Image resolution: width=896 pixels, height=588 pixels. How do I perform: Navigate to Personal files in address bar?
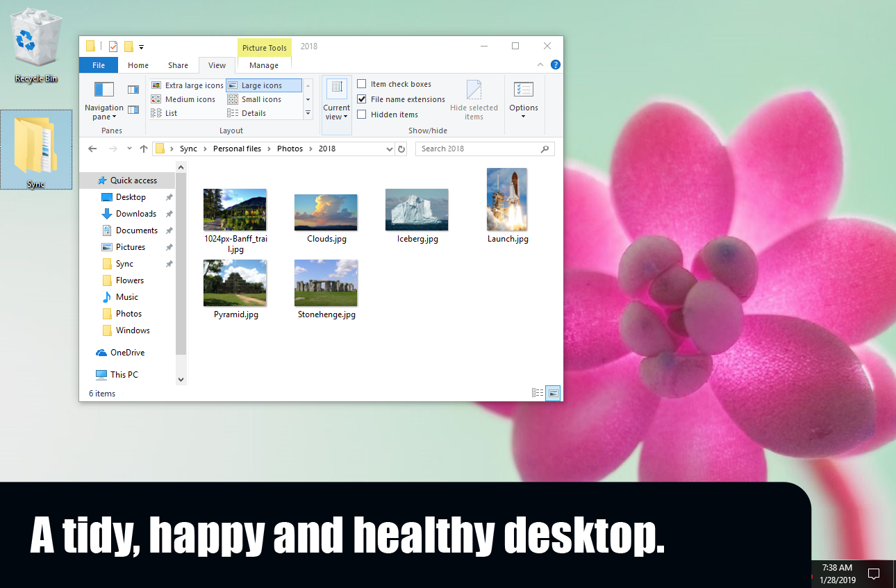coord(236,148)
